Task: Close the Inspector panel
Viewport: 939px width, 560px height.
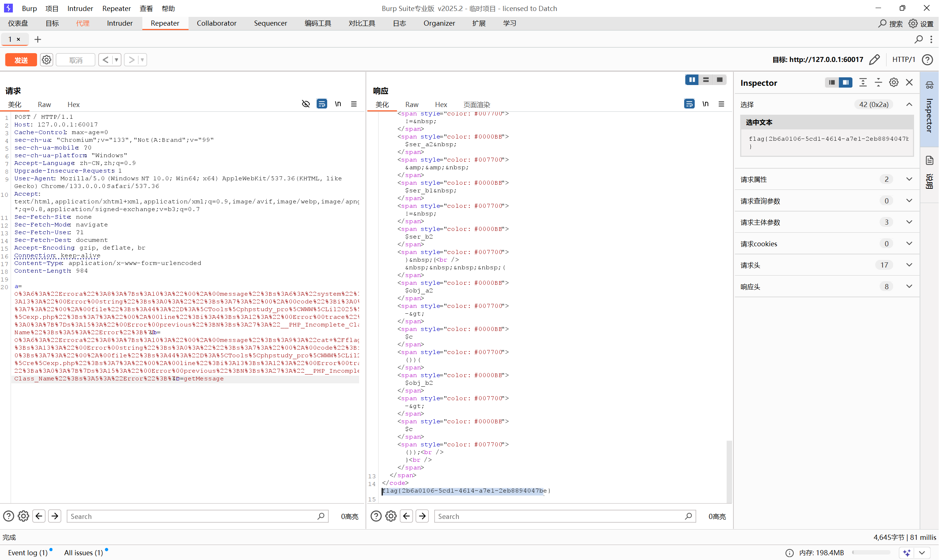Action: [909, 82]
